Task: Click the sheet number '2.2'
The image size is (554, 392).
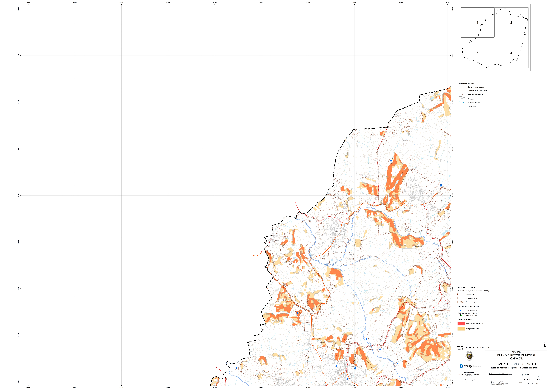Action: tap(540, 376)
